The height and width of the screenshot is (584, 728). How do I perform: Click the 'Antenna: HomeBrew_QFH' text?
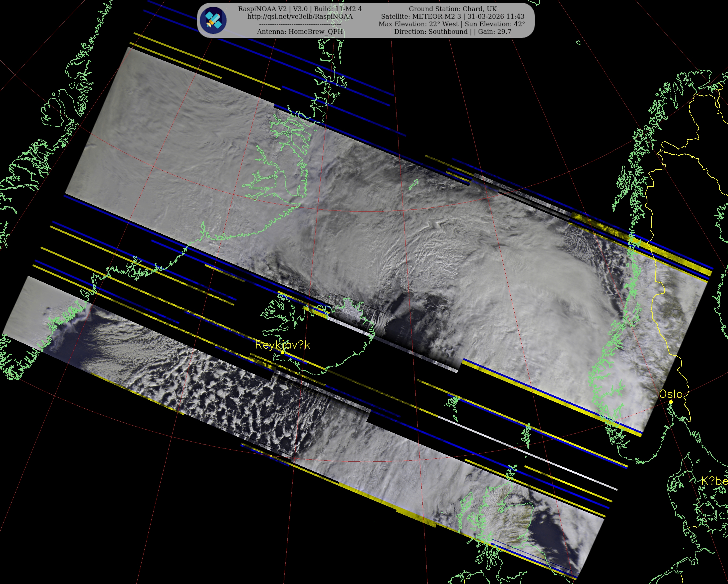[300, 32]
